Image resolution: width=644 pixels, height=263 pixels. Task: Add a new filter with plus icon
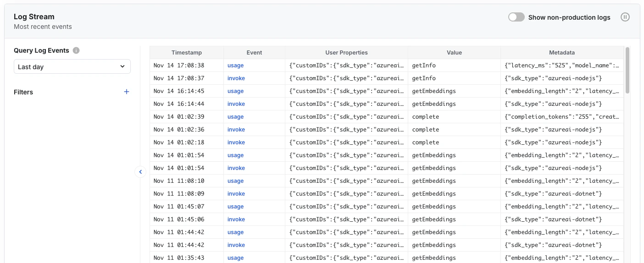tap(127, 92)
